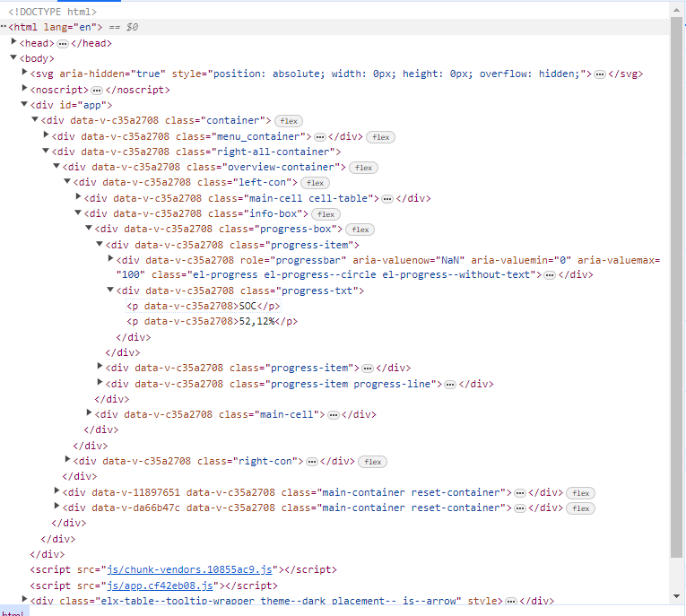Click ellipsis icon in main-cell cell-table div
Screen dimensions: 686x616
[387, 199]
